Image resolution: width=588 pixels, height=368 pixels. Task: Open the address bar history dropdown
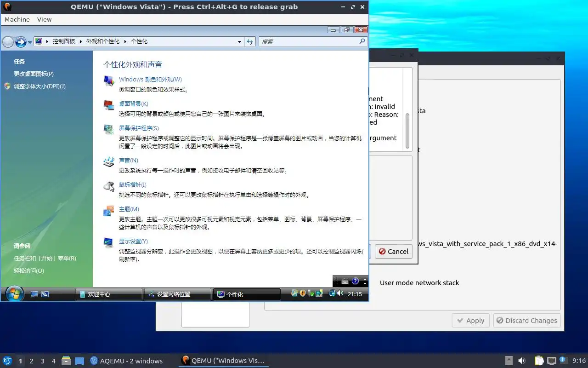[x=239, y=41]
